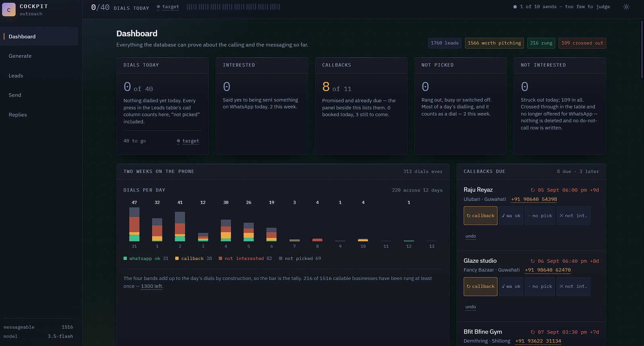The width and height of the screenshot is (644, 346).
Task: Mark Raju Reyaz as wa ok
Action: pos(511,216)
